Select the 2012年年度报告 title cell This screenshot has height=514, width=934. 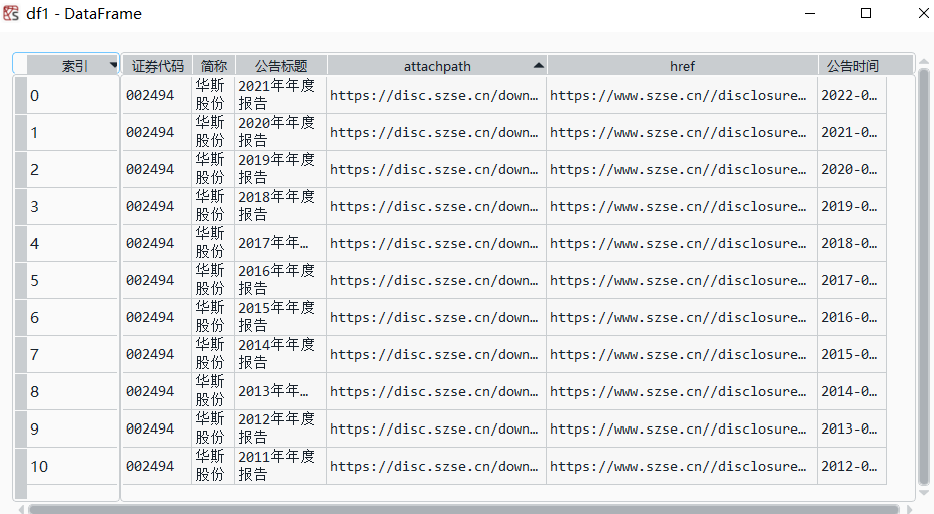tap(281, 428)
